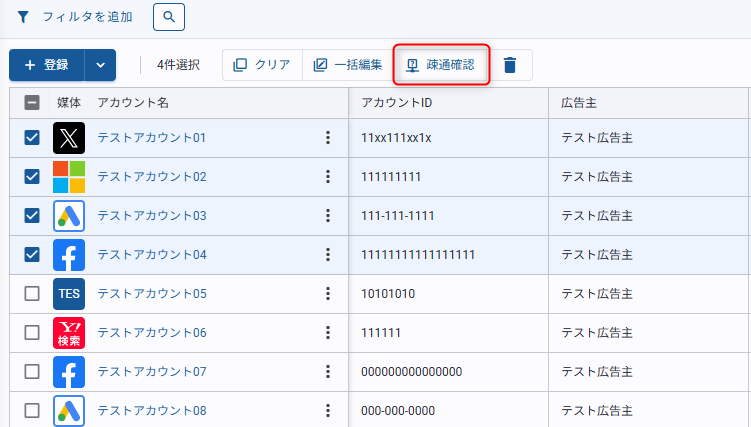Click the クリア button to clear selection
Screen dimensions: 751x427
[262, 65]
